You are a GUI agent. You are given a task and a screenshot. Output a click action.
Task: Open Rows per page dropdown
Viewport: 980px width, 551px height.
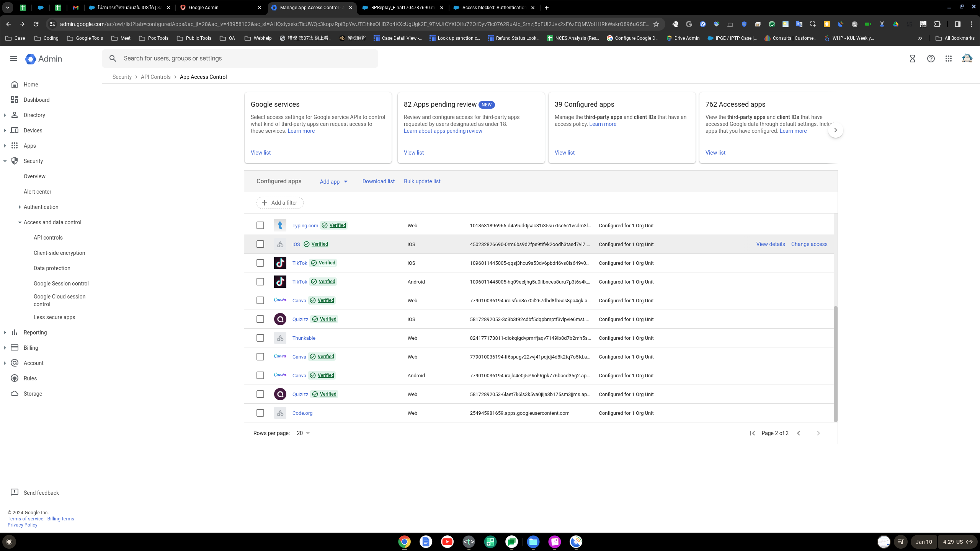[303, 433]
